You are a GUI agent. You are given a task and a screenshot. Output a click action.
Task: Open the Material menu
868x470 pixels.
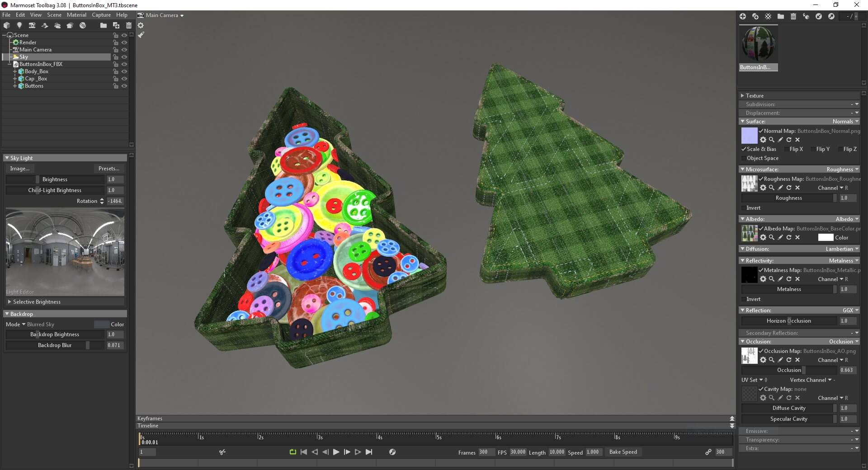pyautogui.click(x=76, y=15)
